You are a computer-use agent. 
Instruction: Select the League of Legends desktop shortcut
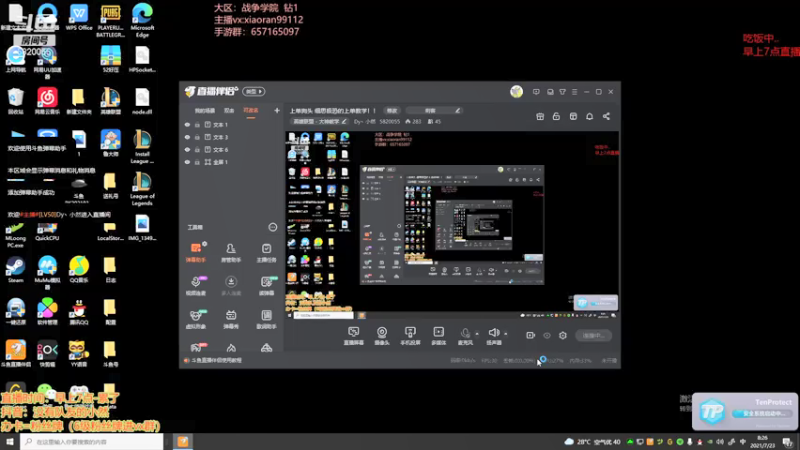click(142, 189)
